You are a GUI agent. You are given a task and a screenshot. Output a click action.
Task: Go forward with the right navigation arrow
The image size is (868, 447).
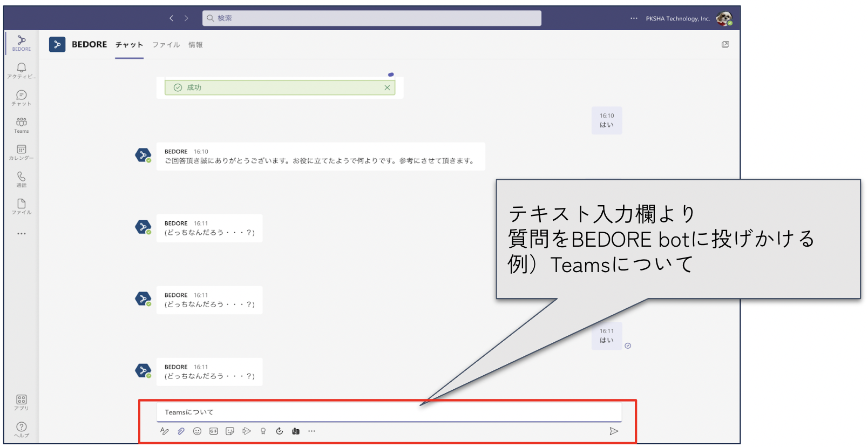click(186, 18)
